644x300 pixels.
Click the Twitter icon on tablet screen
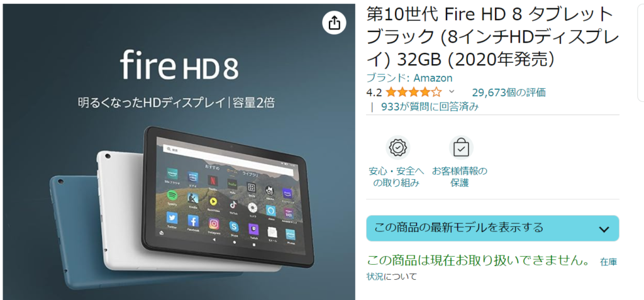[x=172, y=218]
